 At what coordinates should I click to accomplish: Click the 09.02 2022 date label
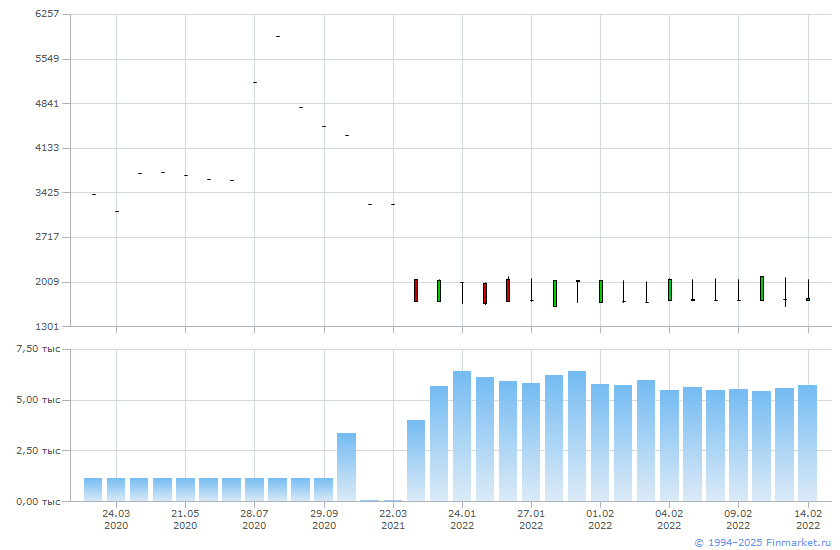pos(738,519)
